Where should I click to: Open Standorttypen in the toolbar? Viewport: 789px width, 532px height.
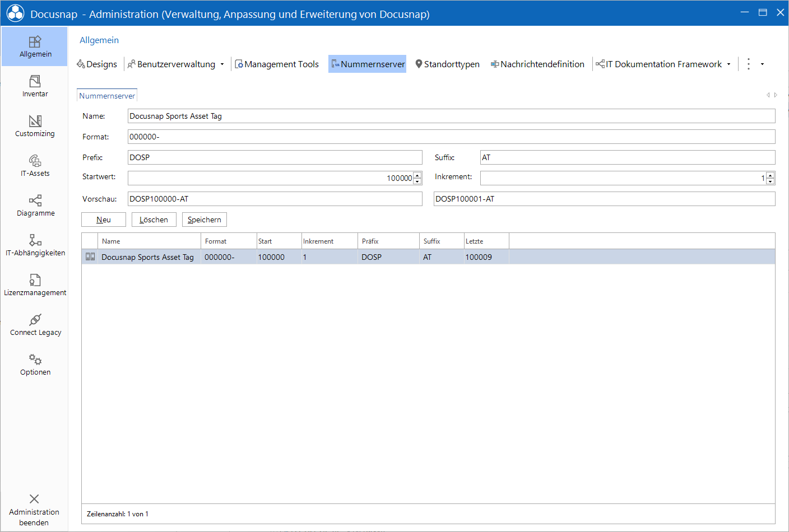click(x=447, y=64)
